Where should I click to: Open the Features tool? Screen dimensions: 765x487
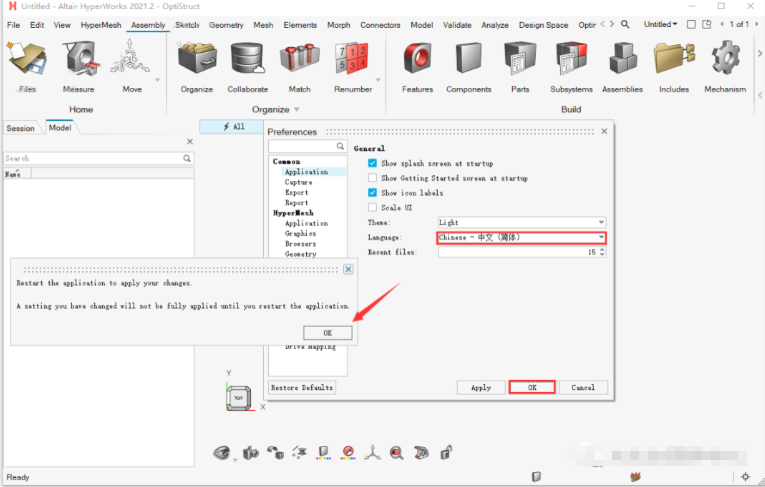[x=417, y=62]
